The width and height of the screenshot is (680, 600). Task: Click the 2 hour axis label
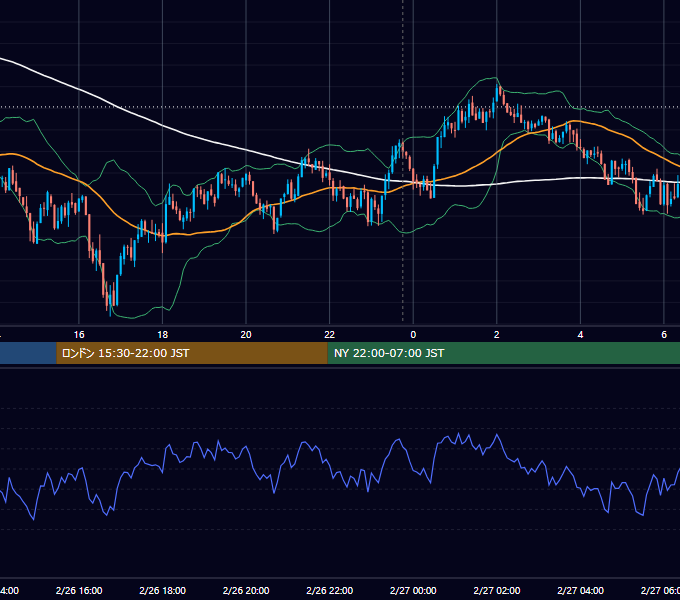click(497, 335)
